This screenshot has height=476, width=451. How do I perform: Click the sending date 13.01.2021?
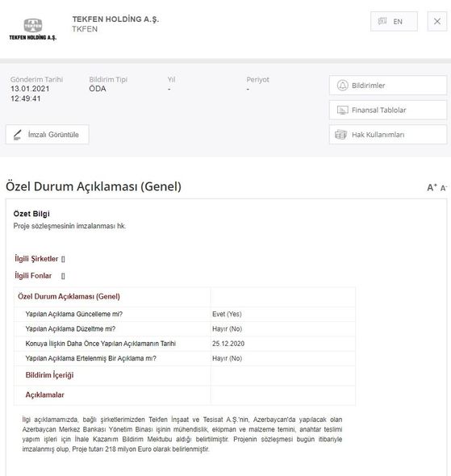(x=30, y=89)
